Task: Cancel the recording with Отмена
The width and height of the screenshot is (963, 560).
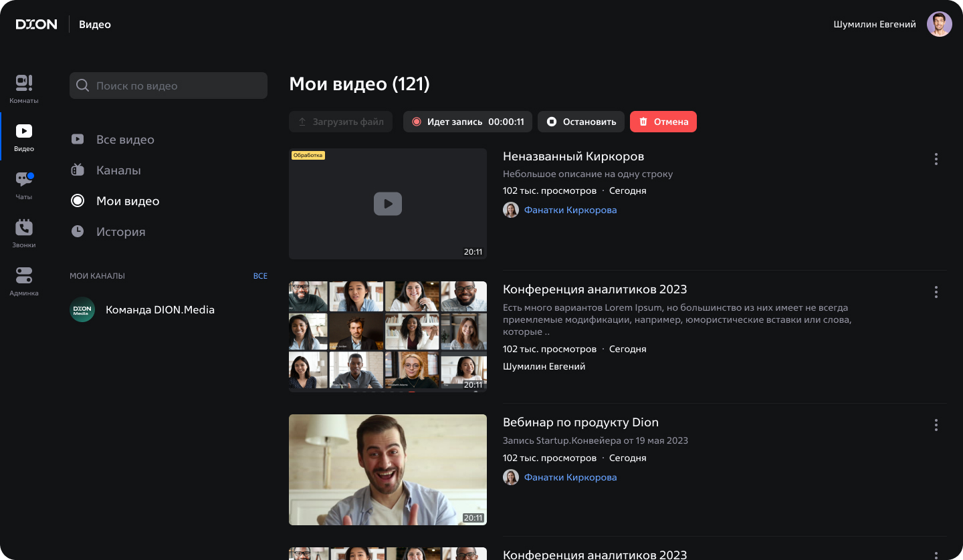Action: [663, 122]
